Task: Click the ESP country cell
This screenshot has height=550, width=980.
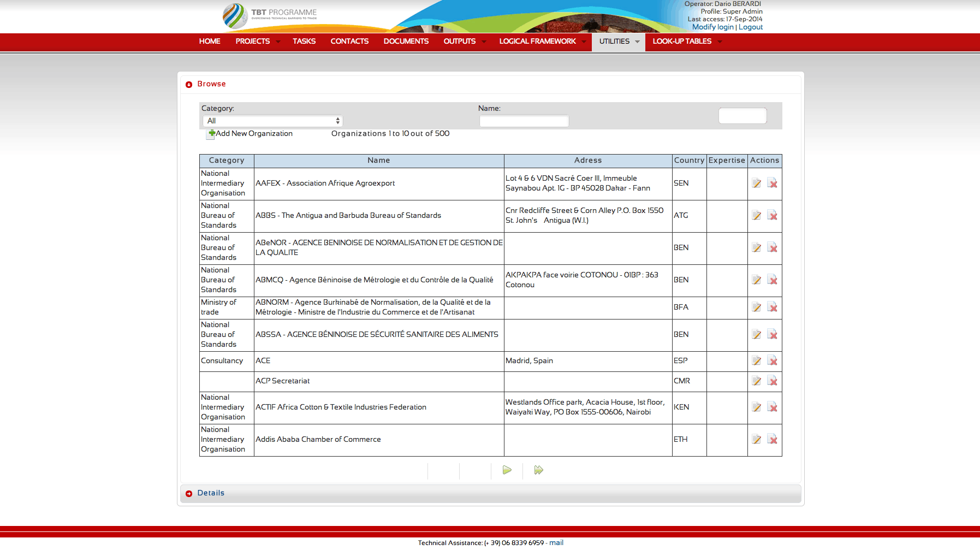Action: pos(689,361)
